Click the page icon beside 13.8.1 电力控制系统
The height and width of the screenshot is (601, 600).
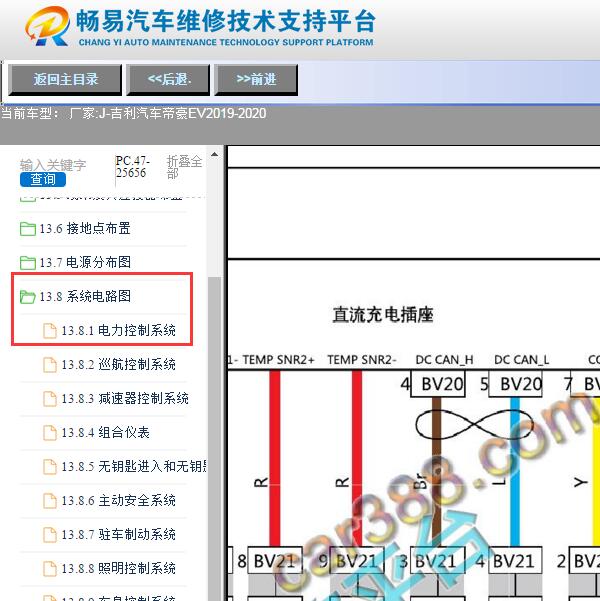click(50, 331)
